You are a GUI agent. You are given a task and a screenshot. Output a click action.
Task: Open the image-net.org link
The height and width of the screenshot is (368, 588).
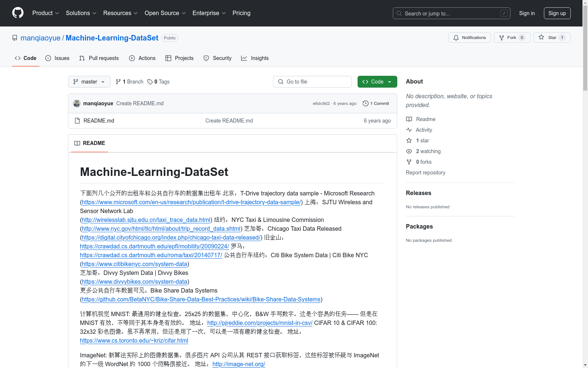(x=239, y=364)
